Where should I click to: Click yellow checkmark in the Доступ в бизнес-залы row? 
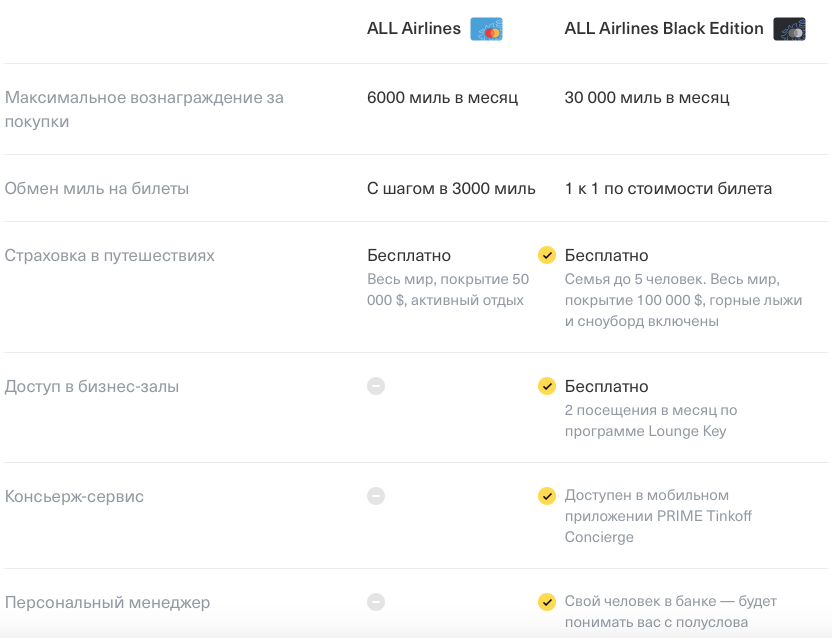[547, 386]
